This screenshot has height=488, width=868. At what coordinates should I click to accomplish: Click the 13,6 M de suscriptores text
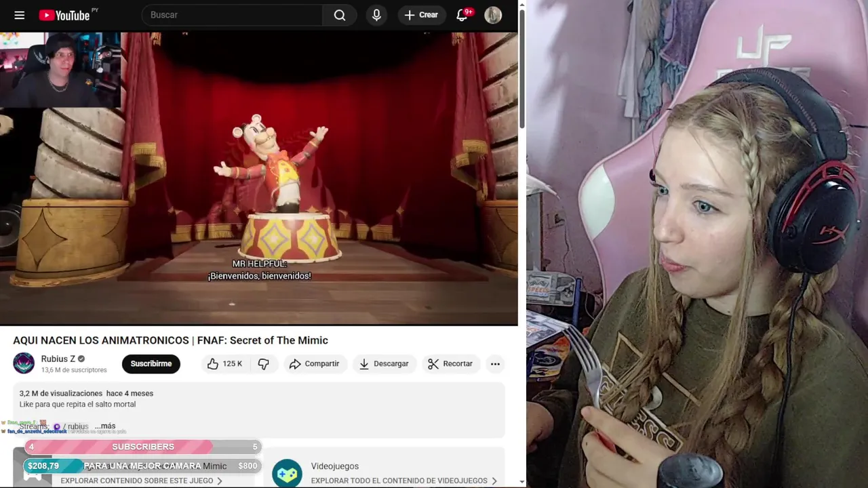74,370
